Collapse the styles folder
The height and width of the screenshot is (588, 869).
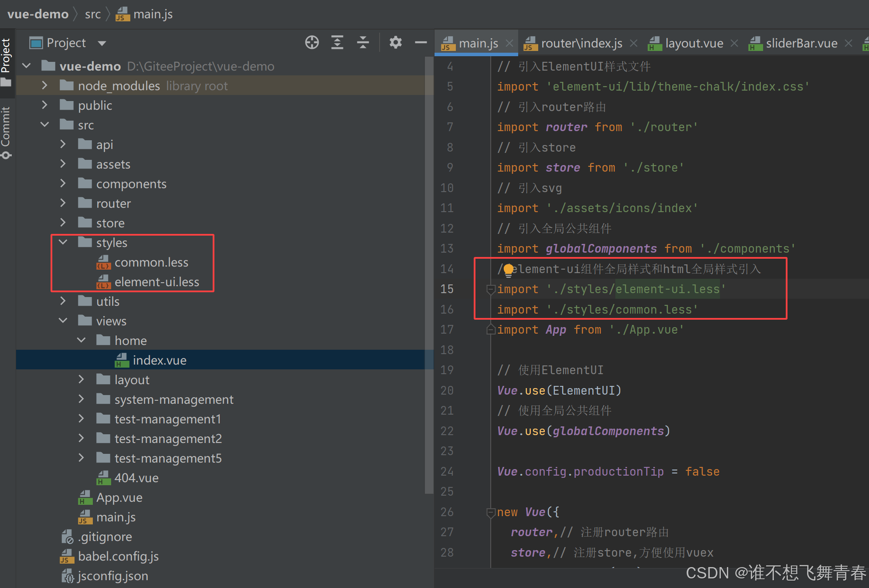coord(63,242)
